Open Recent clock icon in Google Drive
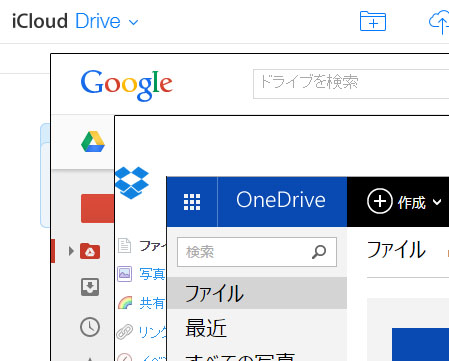The width and height of the screenshot is (449, 361). pos(90,327)
